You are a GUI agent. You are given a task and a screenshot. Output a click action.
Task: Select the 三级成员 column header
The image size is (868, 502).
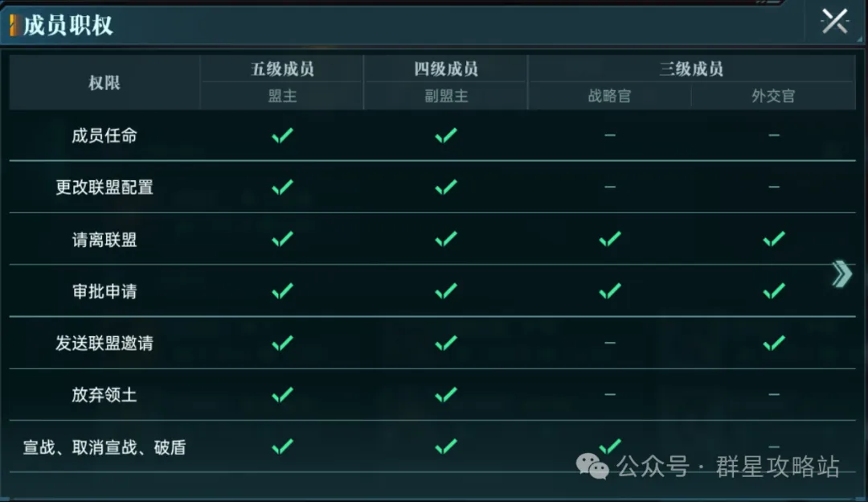[x=691, y=68]
